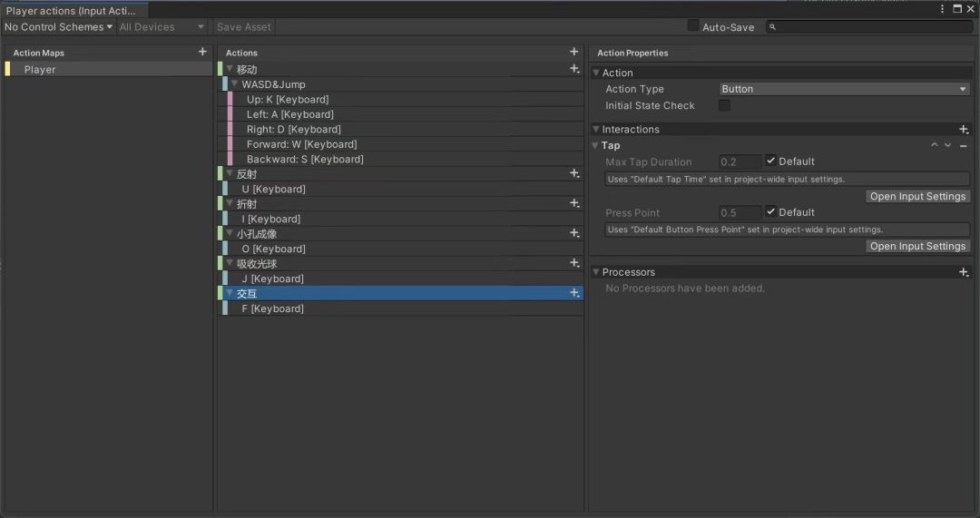Collapse the WASD&Jump composite binding

point(234,83)
